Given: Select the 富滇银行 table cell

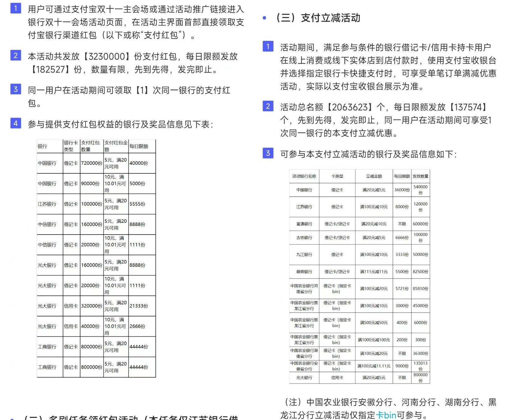Looking at the screenshot, I should coord(304,224).
